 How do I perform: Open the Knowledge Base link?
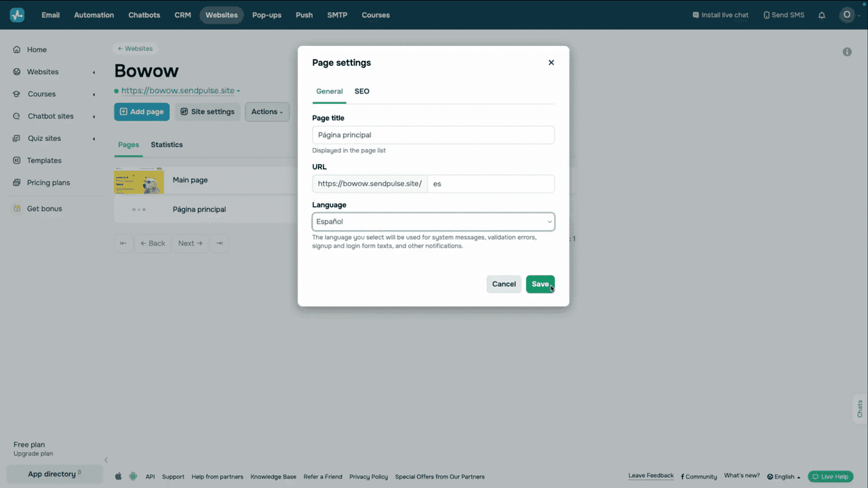click(x=273, y=476)
